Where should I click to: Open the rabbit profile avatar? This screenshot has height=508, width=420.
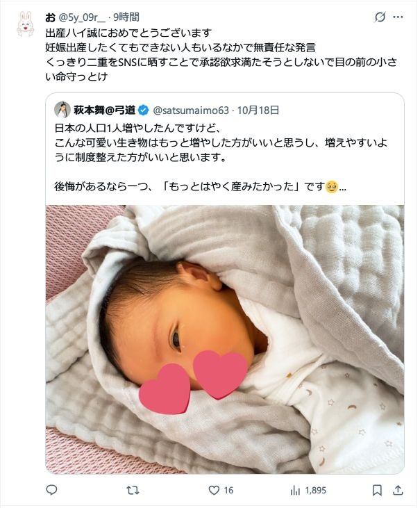26,24
